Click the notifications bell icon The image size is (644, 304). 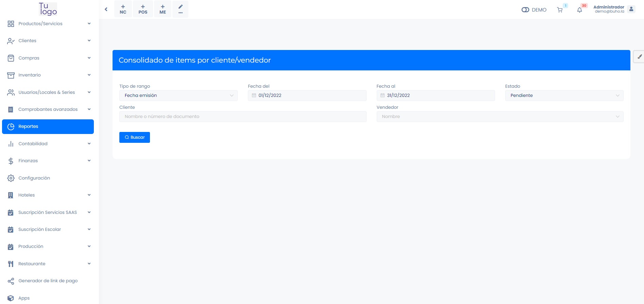pos(580,10)
